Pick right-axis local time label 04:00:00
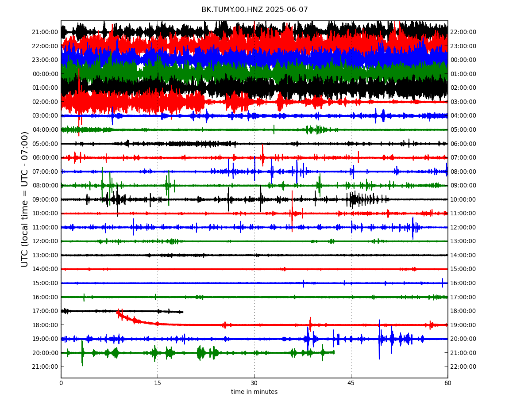The height and width of the screenshot is (420, 509). [463, 115]
